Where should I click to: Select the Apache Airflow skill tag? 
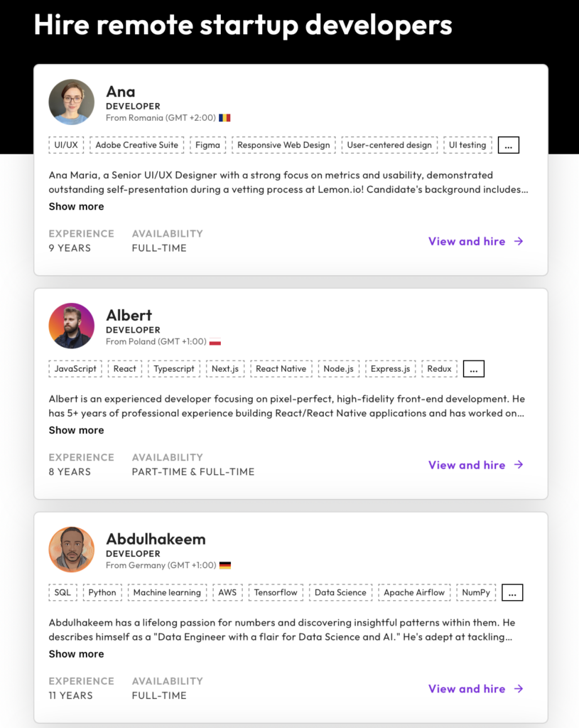click(414, 592)
